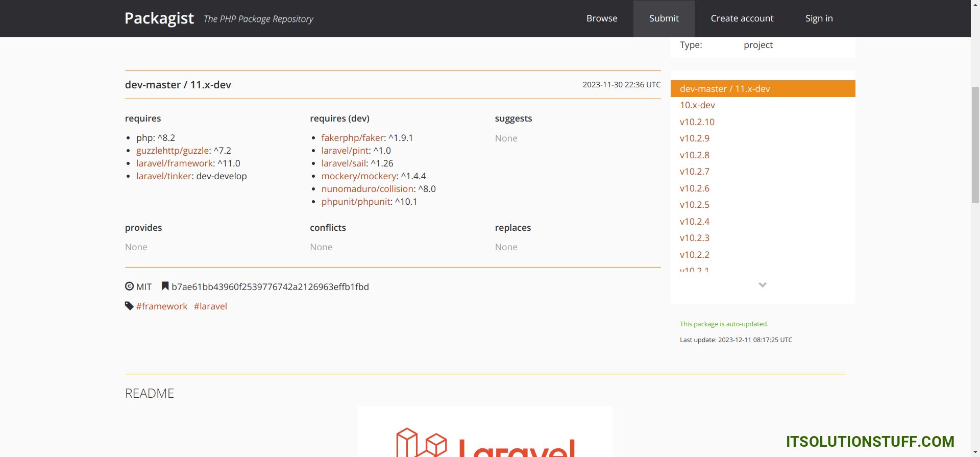Click the #laravel tag link
This screenshot has height=457, width=980.
(210, 306)
